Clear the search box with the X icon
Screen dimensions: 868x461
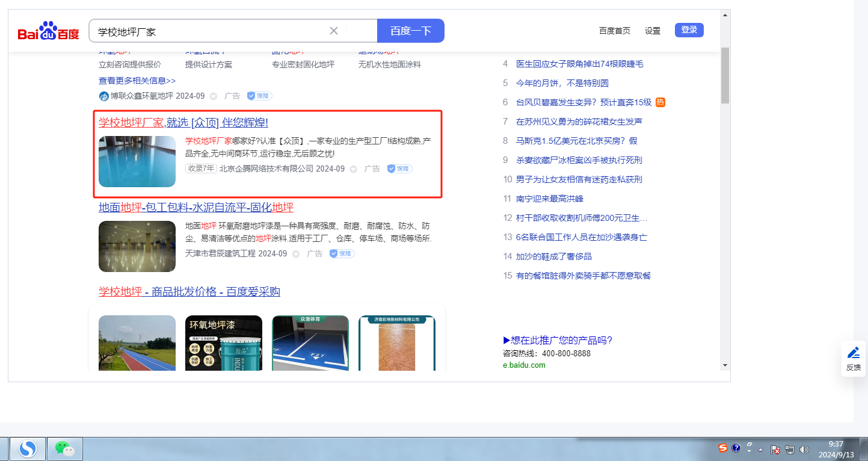(x=334, y=31)
